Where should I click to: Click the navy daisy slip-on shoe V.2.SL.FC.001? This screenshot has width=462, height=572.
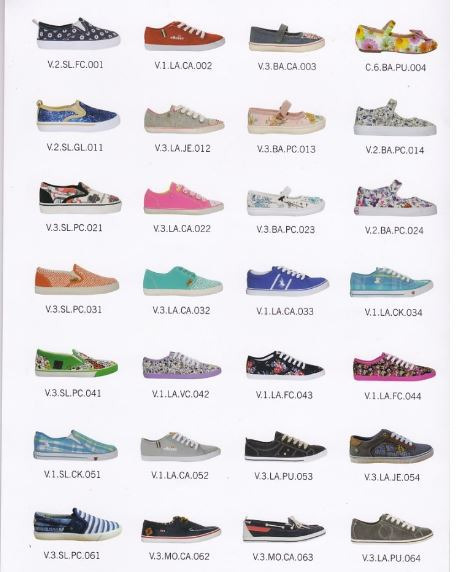(77, 33)
